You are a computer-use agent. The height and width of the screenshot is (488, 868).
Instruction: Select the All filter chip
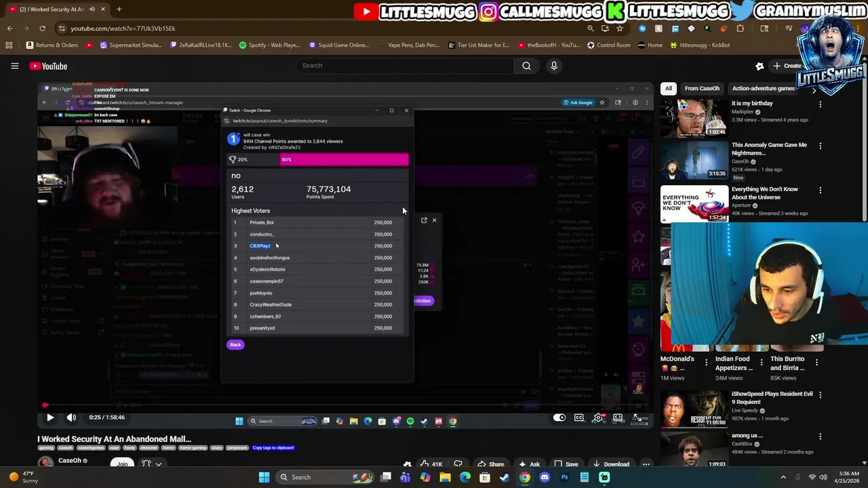669,88
